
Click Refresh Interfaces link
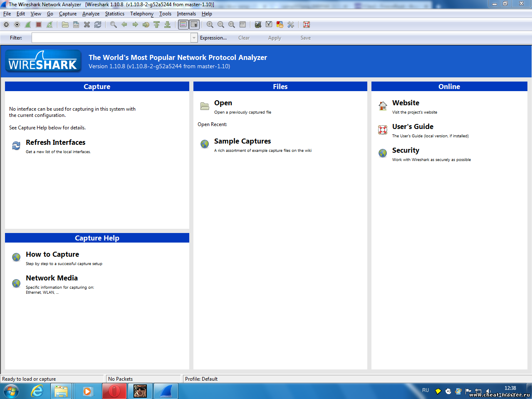(55, 143)
